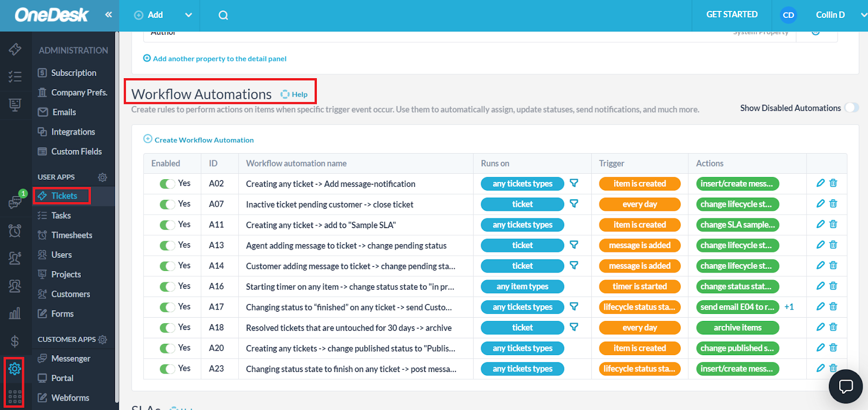
Task: Toggle Show Disabled Automations switch
Action: (852, 108)
